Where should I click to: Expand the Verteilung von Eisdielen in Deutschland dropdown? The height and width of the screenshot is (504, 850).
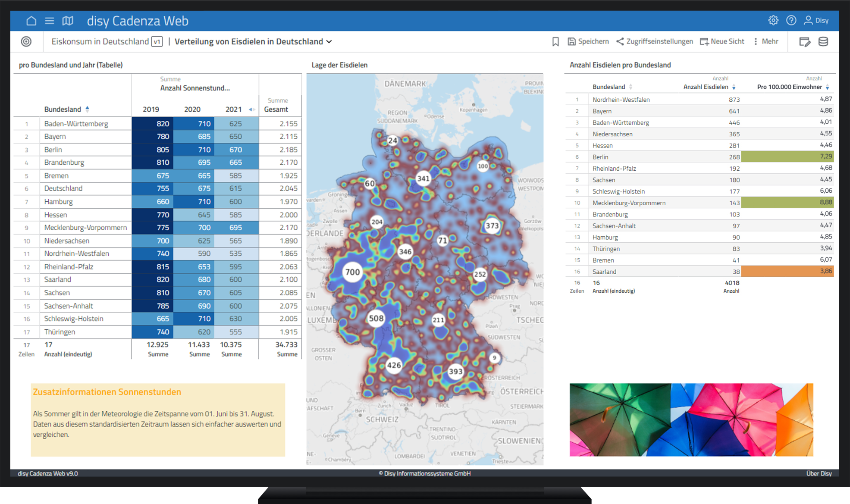coord(329,41)
